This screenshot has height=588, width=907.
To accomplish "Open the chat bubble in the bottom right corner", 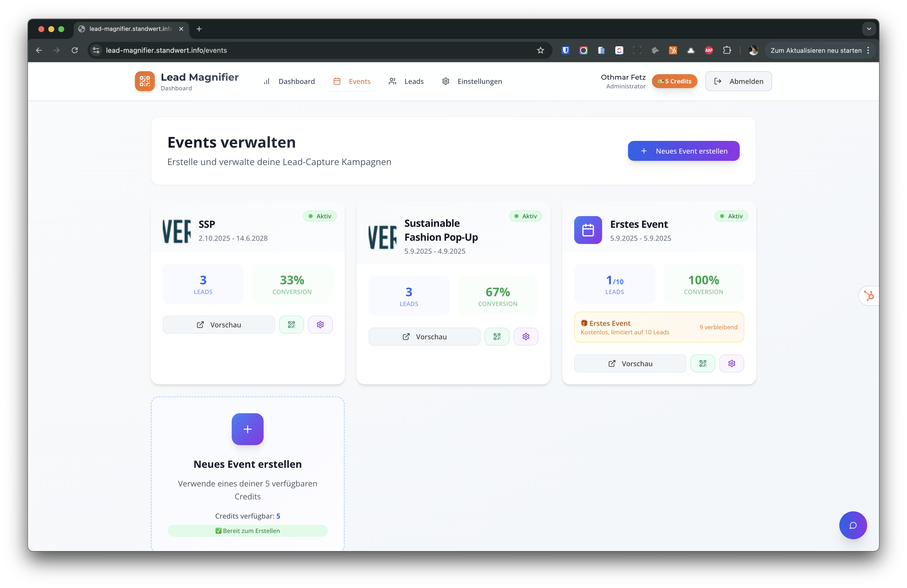I will pos(853,526).
